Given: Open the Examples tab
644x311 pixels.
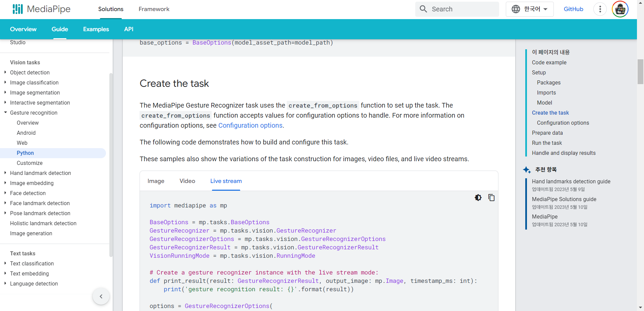Looking at the screenshot, I should (x=96, y=29).
